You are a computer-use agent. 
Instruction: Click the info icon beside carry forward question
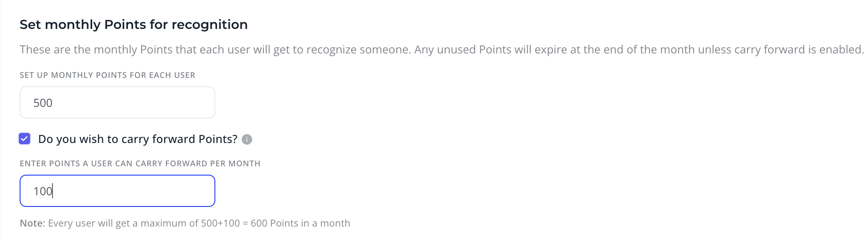pyautogui.click(x=247, y=139)
